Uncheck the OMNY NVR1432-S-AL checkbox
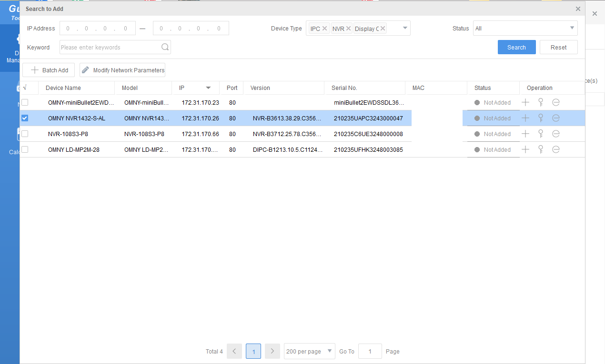The image size is (605, 364). tap(25, 118)
